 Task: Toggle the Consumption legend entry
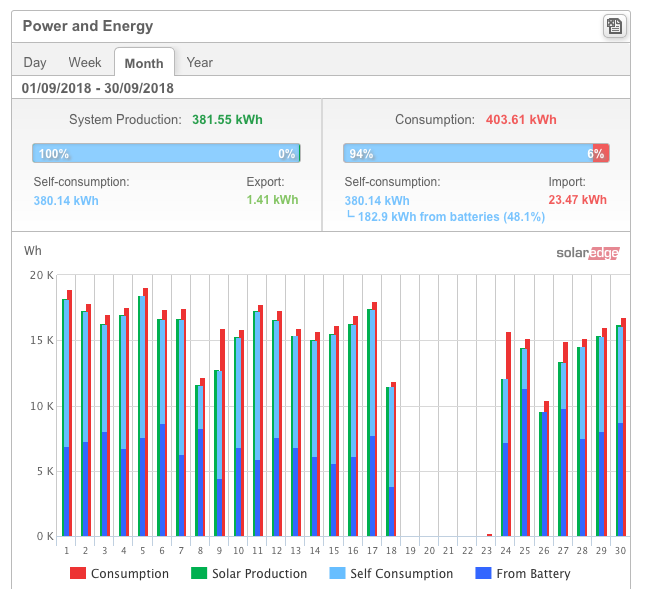click(119, 573)
